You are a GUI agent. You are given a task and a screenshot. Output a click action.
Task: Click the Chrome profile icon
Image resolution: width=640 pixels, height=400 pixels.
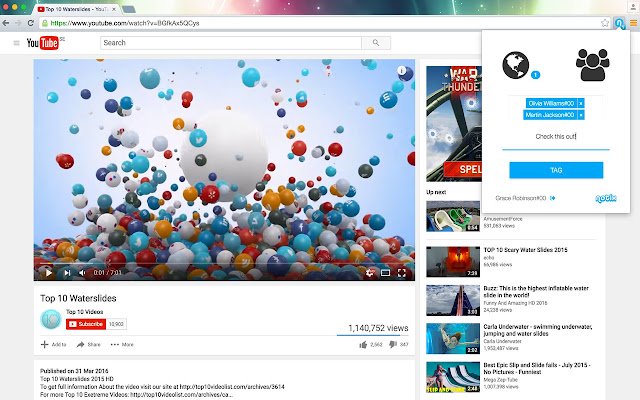pos(632,7)
